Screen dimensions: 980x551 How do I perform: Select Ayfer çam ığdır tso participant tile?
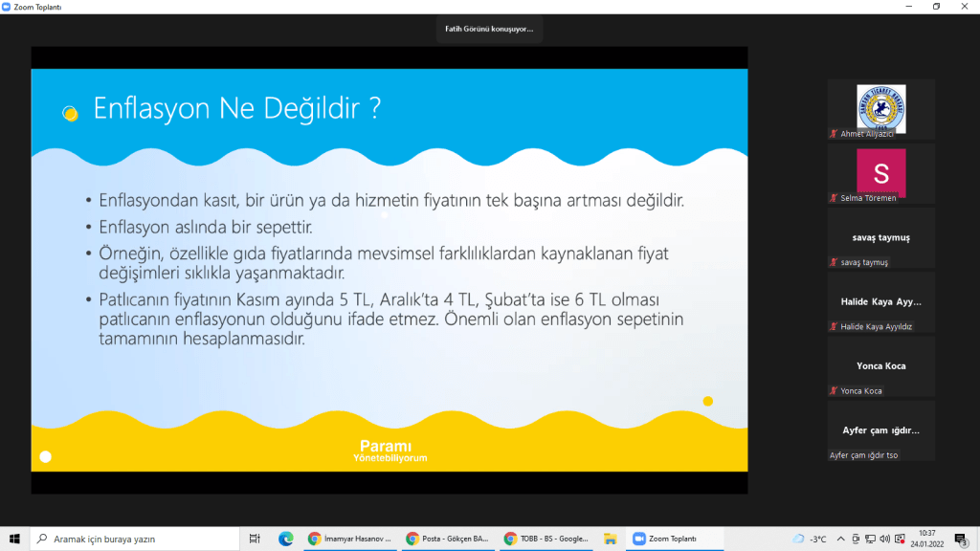(880, 431)
